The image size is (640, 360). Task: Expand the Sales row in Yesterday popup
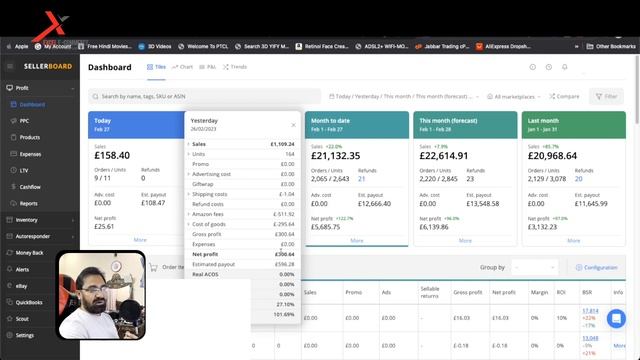point(189,144)
